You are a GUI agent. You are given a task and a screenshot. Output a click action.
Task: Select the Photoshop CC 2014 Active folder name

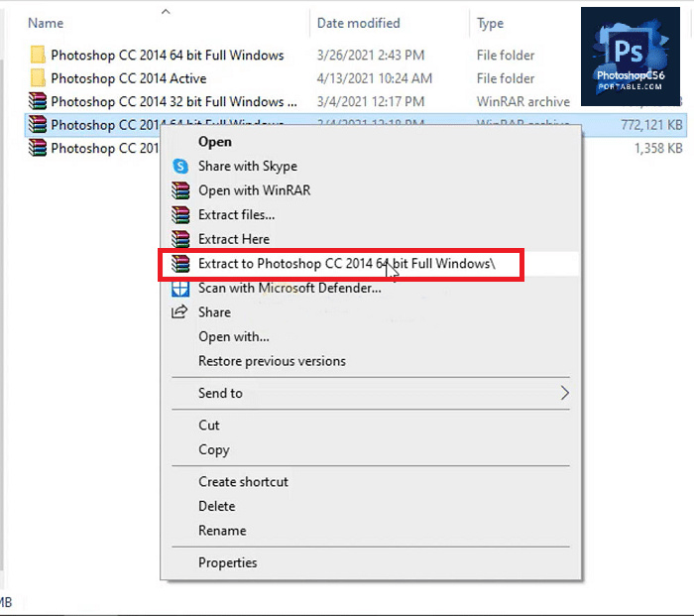coord(128,78)
